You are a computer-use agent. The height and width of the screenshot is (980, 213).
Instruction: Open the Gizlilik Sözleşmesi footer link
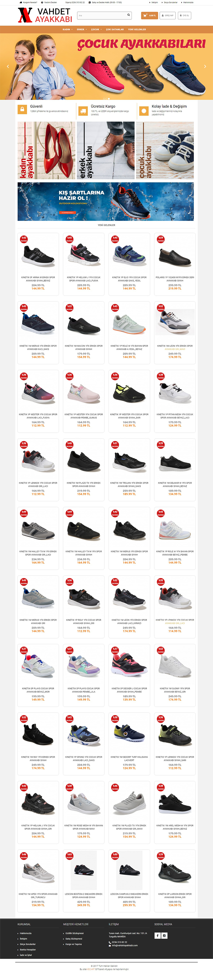(x=74, y=933)
